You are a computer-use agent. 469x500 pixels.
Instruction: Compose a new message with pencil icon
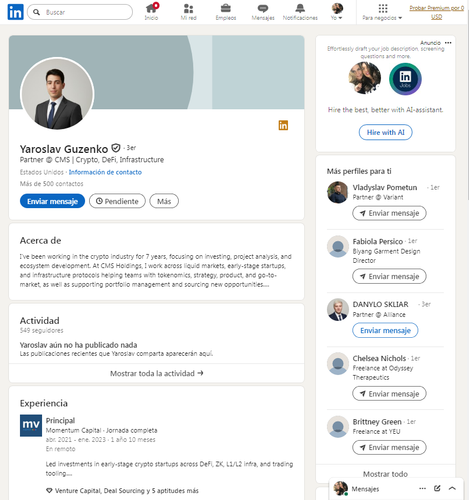click(437, 488)
